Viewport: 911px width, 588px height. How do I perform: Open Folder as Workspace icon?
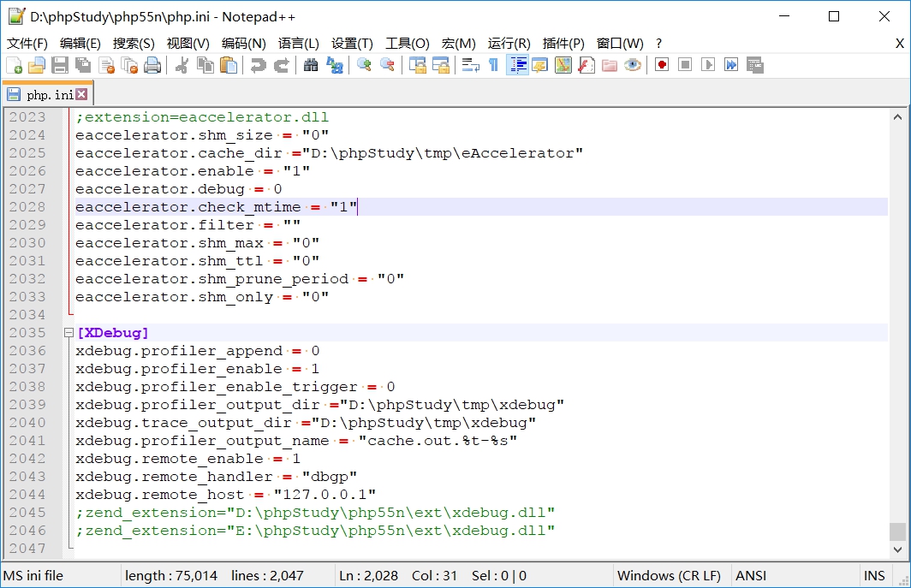click(610, 65)
